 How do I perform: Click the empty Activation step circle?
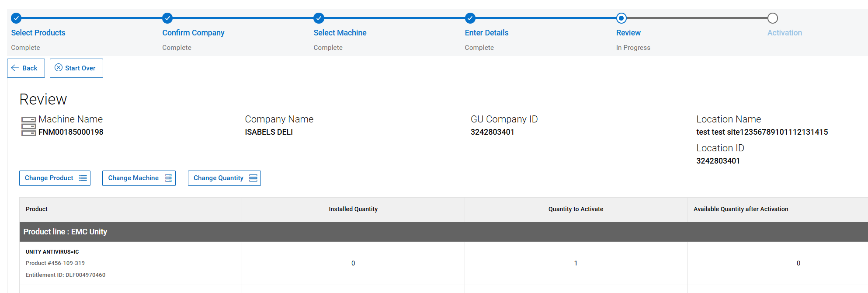click(772, 18)
